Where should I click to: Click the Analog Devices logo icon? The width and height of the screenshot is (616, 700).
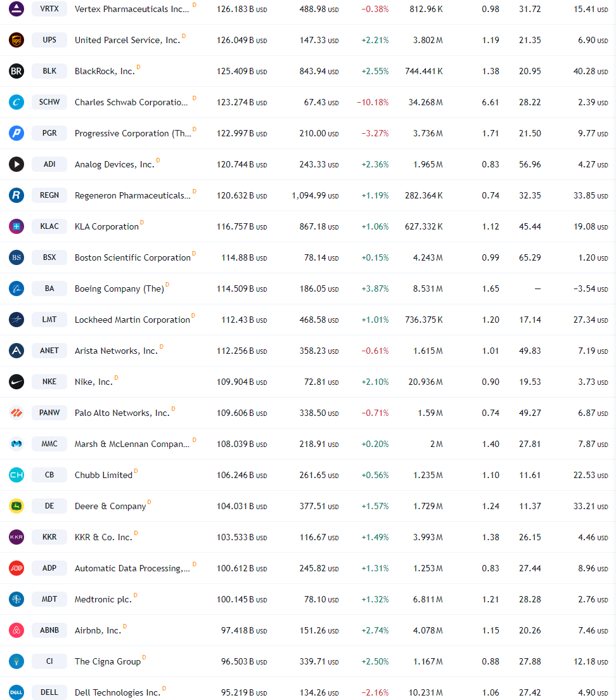[x=16, y=164]
